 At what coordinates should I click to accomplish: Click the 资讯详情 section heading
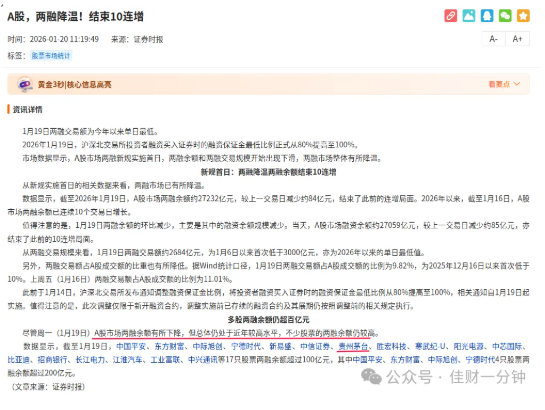click(27, 110)
